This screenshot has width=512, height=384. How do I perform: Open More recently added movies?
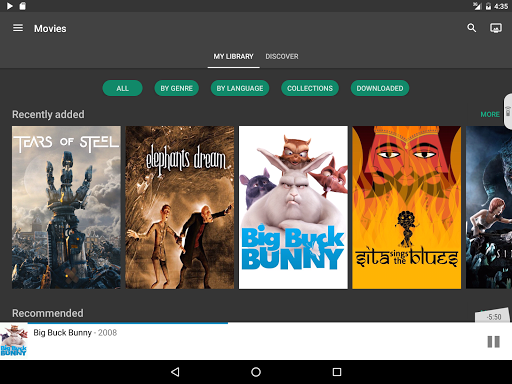coord(490,114)
